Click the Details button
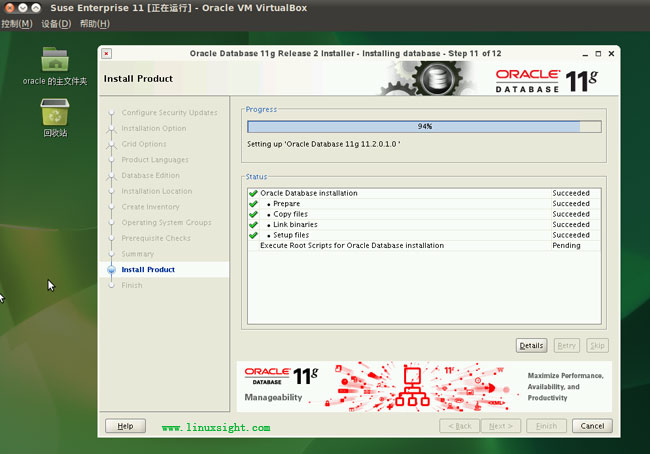650x454 pixels. [531, 345]
